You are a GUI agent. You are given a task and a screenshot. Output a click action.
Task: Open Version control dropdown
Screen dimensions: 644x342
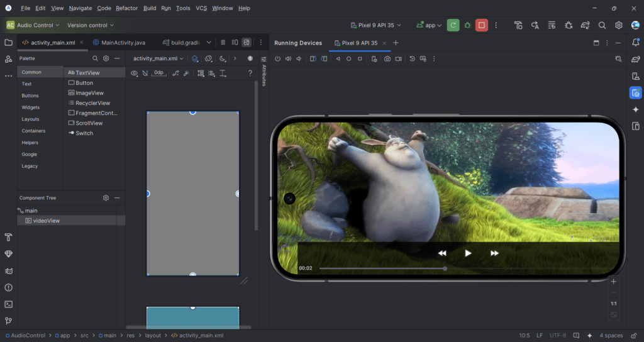click(x=91, y=25)
